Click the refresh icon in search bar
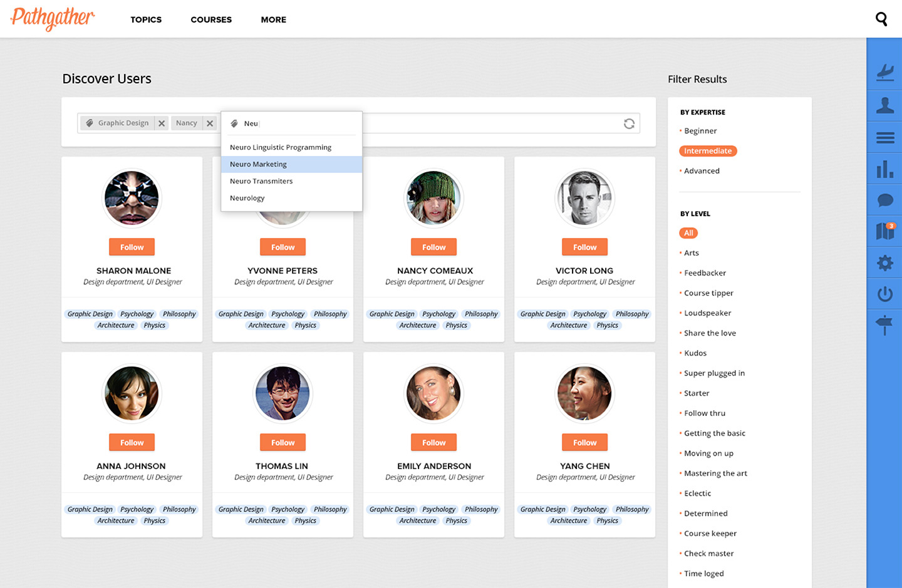Screen dimensions: 902x588 click(x=629, y=124)
